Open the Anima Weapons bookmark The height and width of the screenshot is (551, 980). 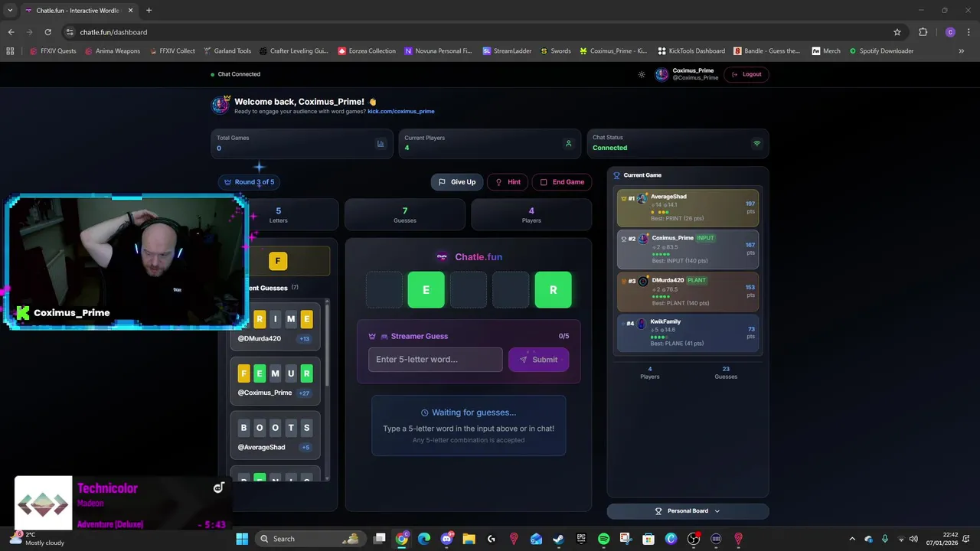pos(113,51)
